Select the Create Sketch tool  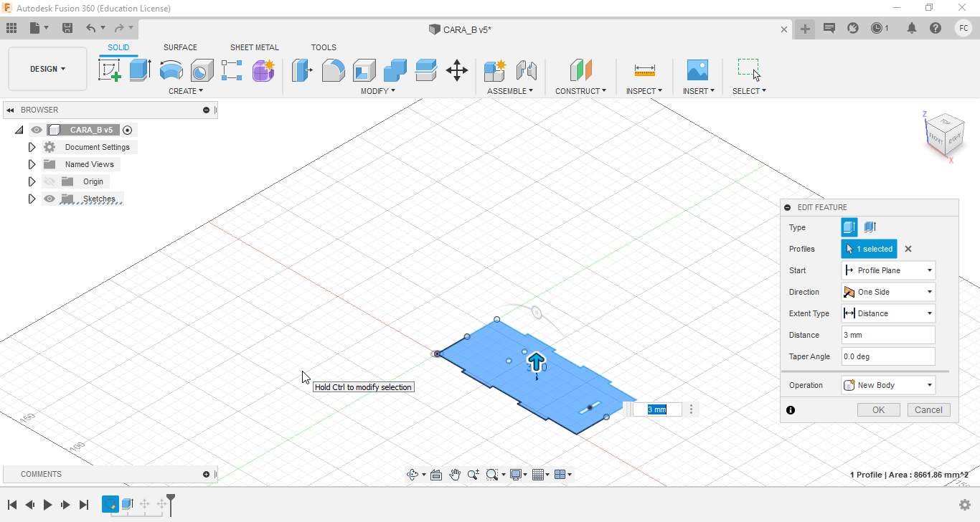[109, 70]
